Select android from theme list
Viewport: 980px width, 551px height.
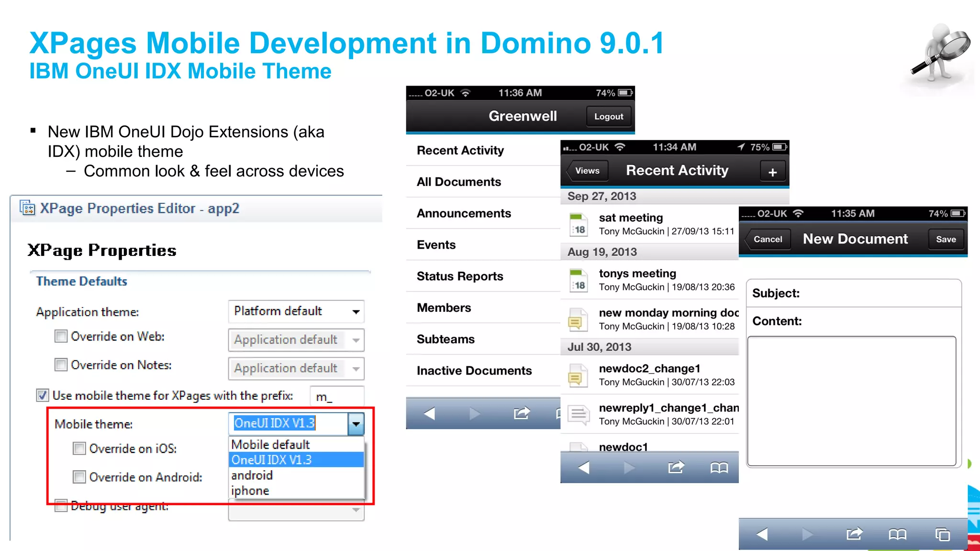(x=297, y=475)
